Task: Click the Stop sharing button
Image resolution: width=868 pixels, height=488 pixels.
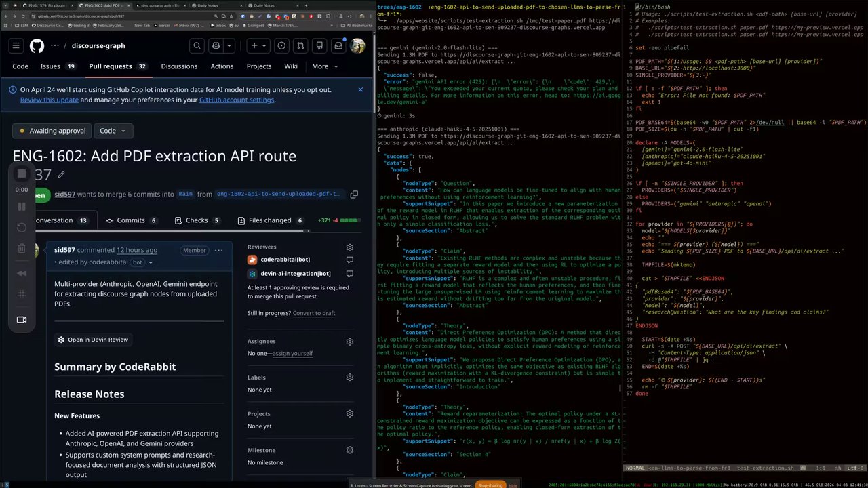Action: (x=490, y=485)
